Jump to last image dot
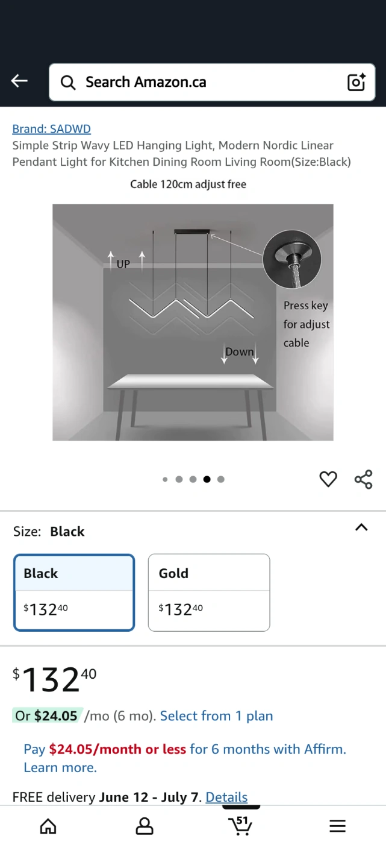The image size is (386, 868). [x=221, y=479]
